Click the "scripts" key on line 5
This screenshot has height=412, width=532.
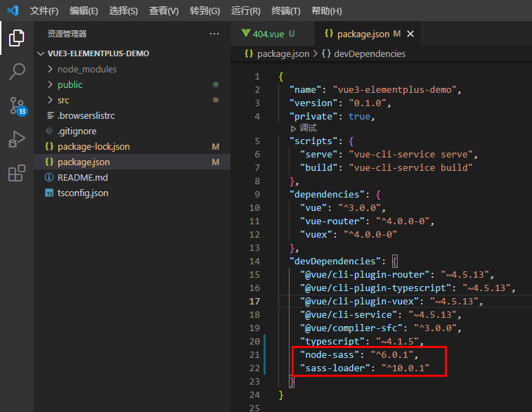(x=313, y=141)
